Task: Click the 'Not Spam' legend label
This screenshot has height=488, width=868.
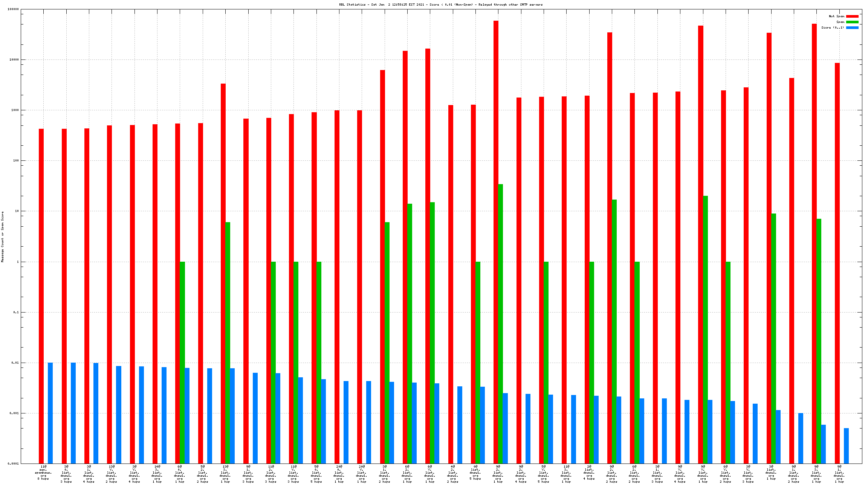Action: click(836, 16)
